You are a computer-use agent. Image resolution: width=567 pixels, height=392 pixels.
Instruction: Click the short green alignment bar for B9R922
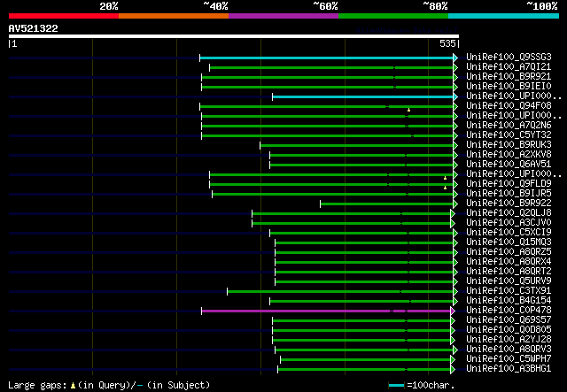coord(387,204)
